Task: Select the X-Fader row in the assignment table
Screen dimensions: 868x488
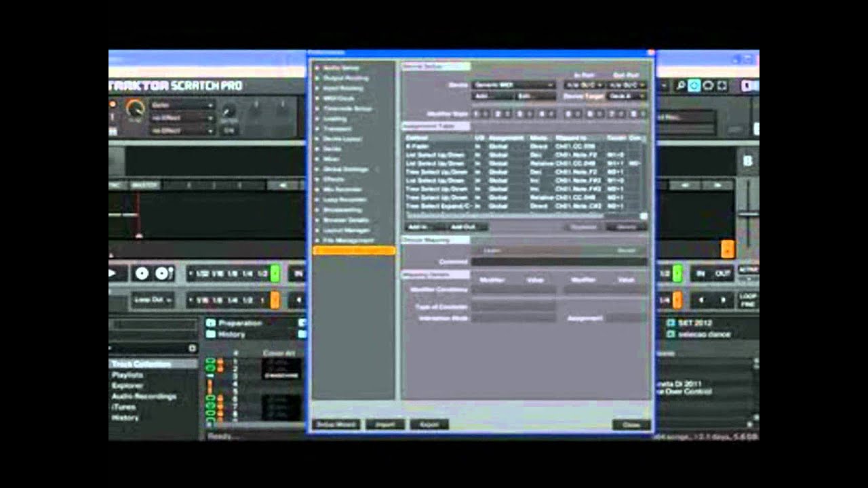Action: 522,146
